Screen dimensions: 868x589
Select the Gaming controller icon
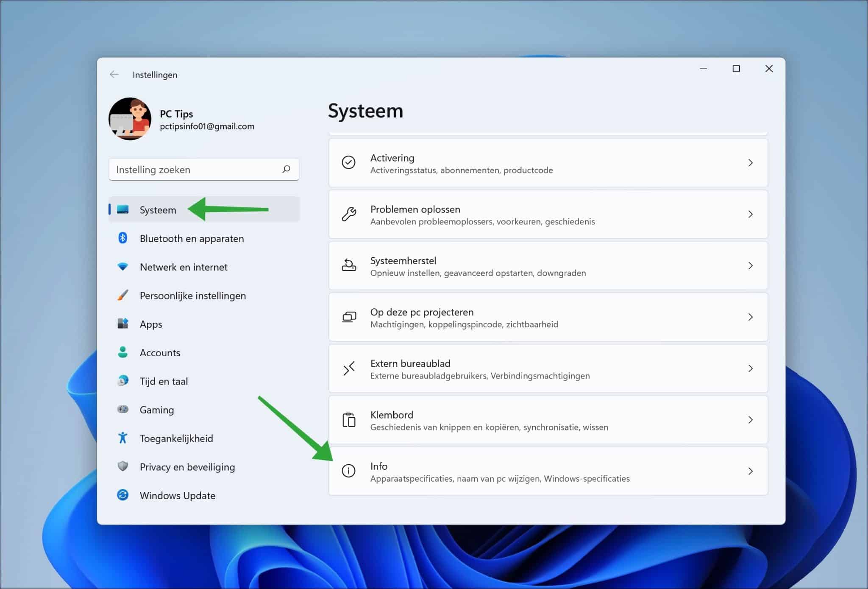[123, 410]
